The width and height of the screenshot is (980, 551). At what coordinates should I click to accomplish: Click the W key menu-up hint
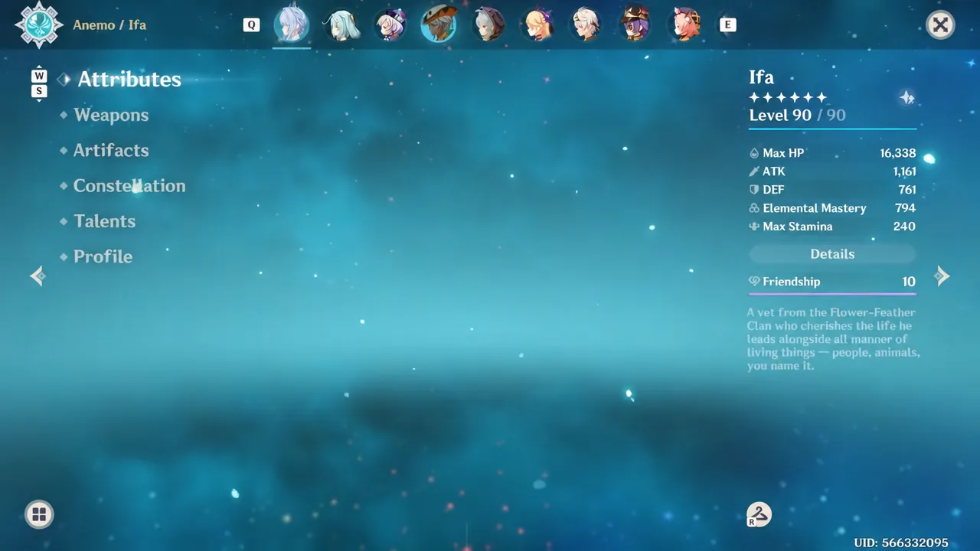39,76
